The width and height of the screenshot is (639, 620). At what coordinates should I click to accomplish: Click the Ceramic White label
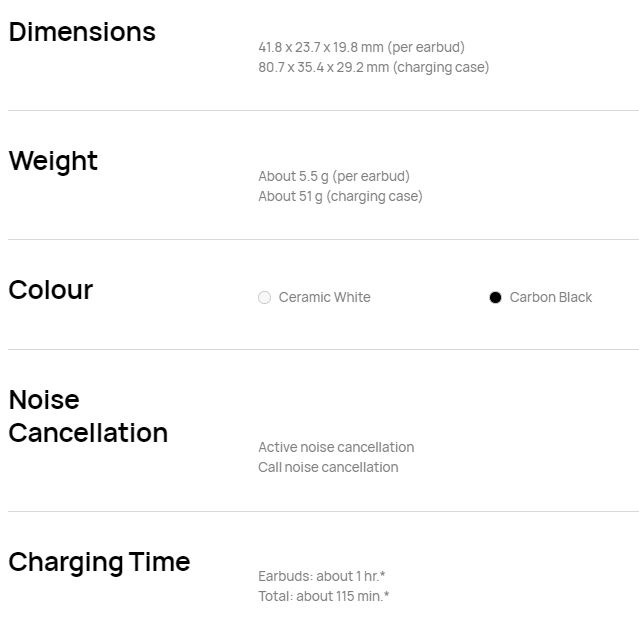tap(324, 297)
